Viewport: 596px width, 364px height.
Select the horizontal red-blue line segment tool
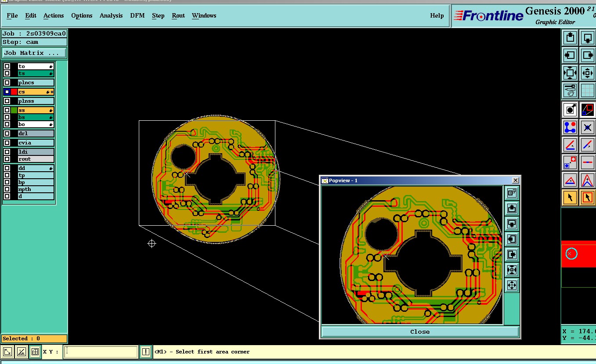(x=588, y=162)
